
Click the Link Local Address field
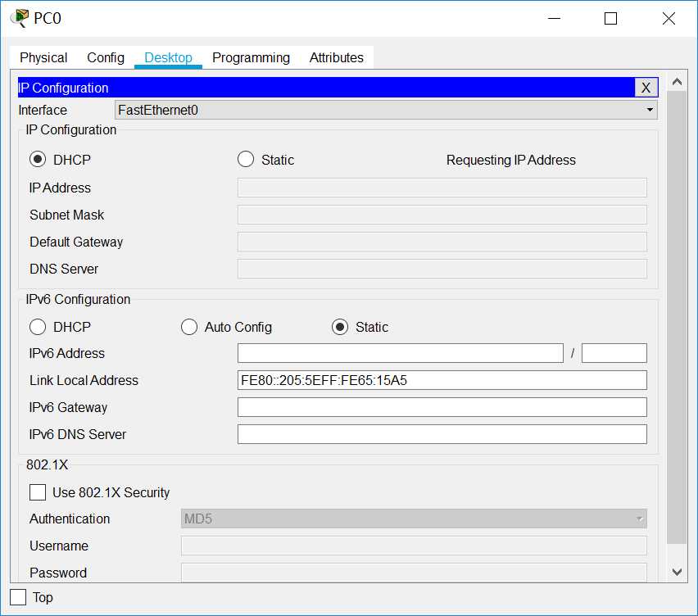pos(442,380)
